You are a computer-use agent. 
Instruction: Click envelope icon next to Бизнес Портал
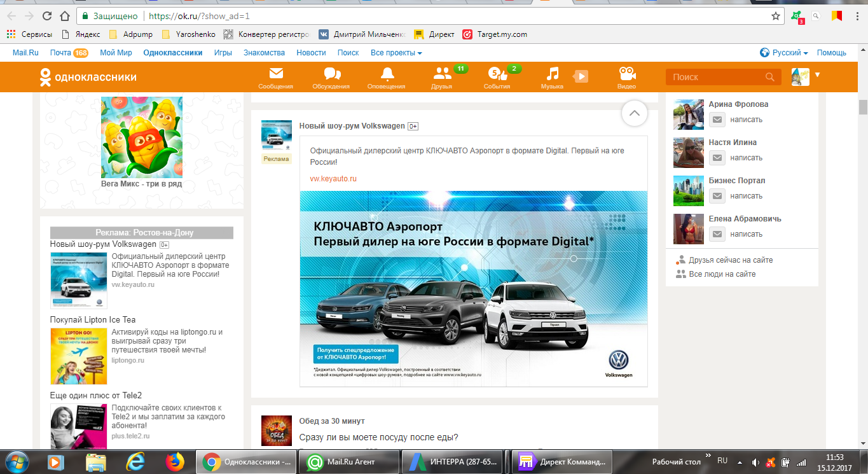click(x=717, y=196)
